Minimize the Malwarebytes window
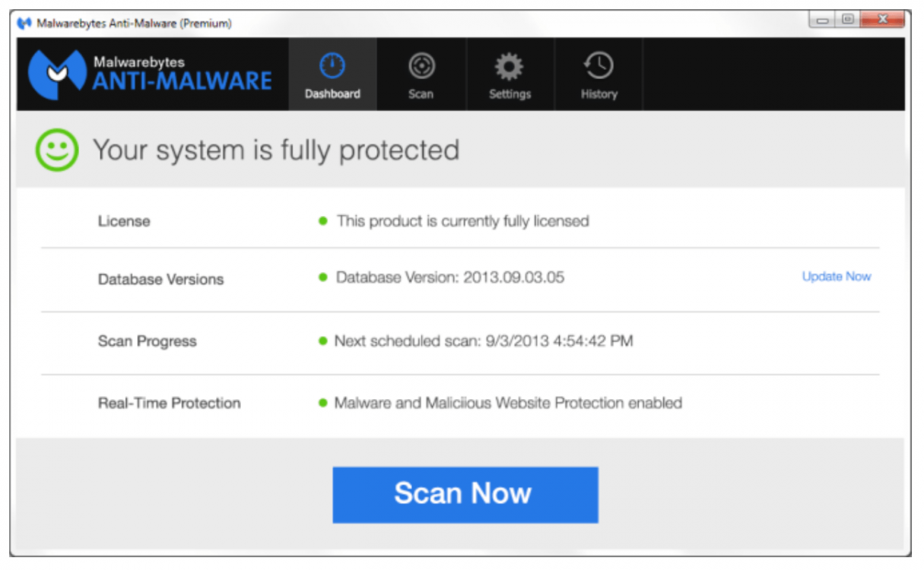Image resolution: width=924 pixels, height=570 pixels. pos(823,21)
